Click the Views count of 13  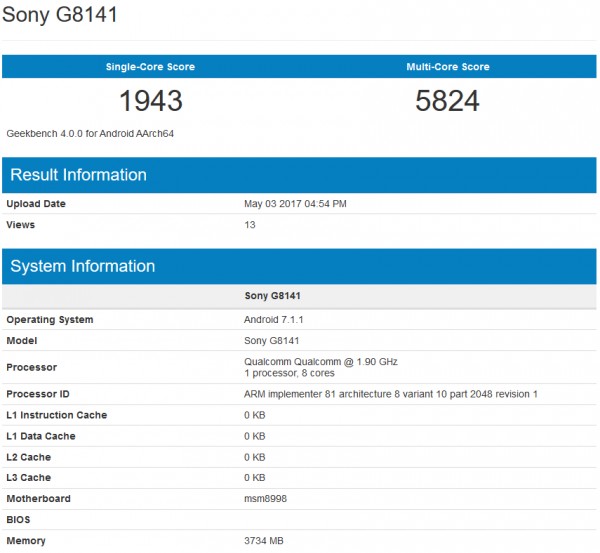250,225
